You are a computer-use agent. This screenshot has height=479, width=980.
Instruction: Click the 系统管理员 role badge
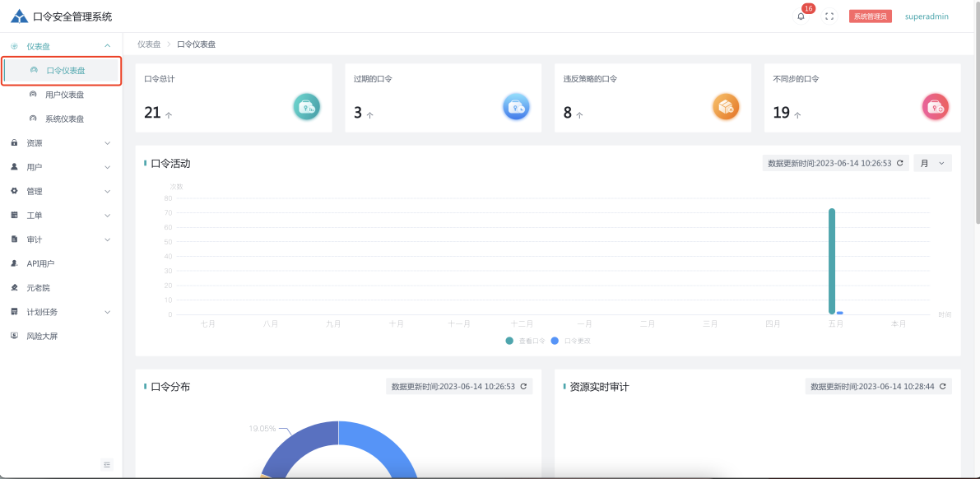tap(870, 16)
